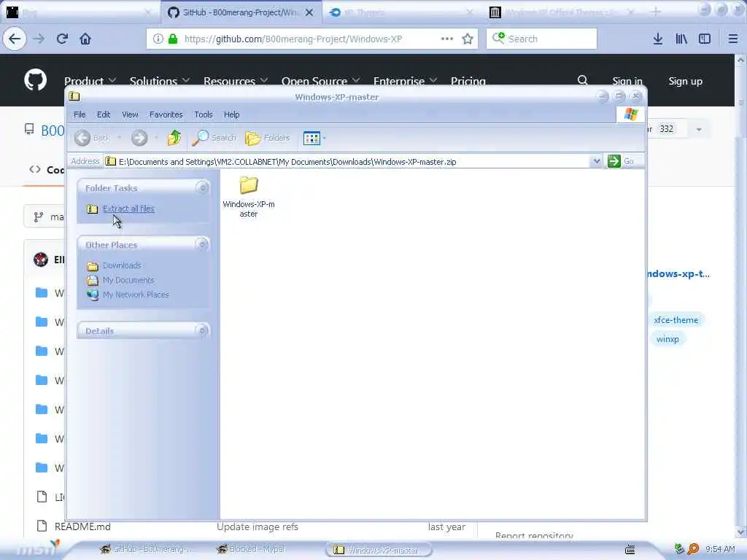Open View menu in Explorer
The image size is (747, 560).
coord(130,114)
